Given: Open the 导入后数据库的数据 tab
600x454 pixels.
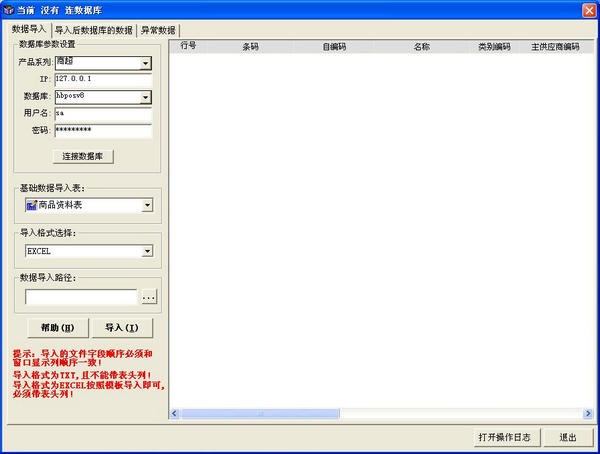Looking at the screenshot, I should pos(93,30).
